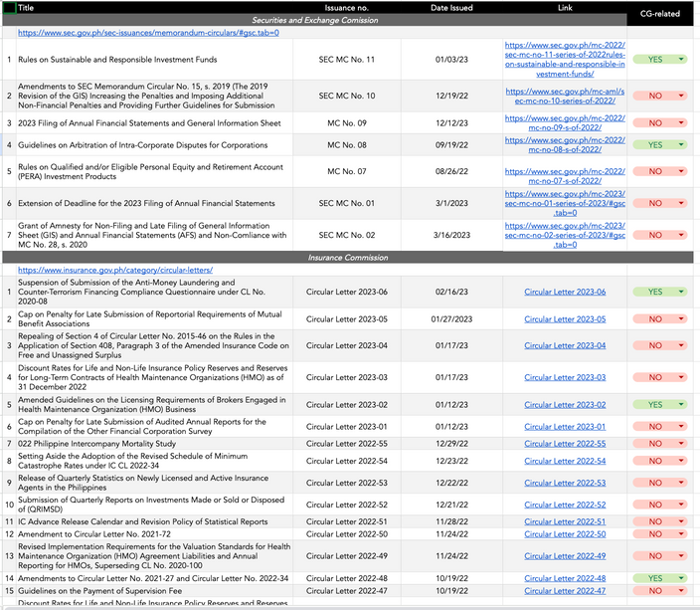Open the insurance.gov.ph circular-letters link

[x=115, y=270]
